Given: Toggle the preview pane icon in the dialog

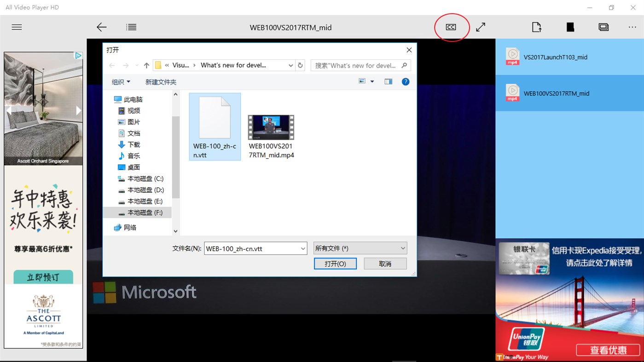Looking at the screenshot, I should 388,81.
